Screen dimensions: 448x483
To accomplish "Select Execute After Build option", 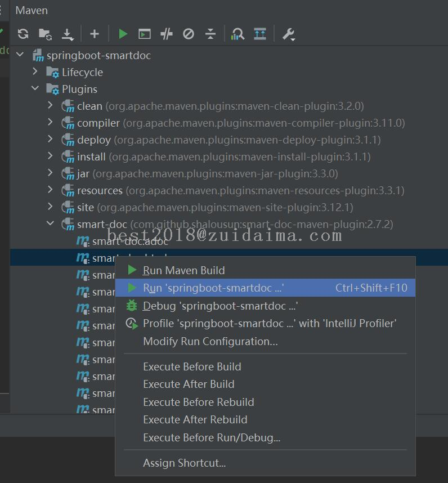I will pyautogui.click(x=265, y=384).
